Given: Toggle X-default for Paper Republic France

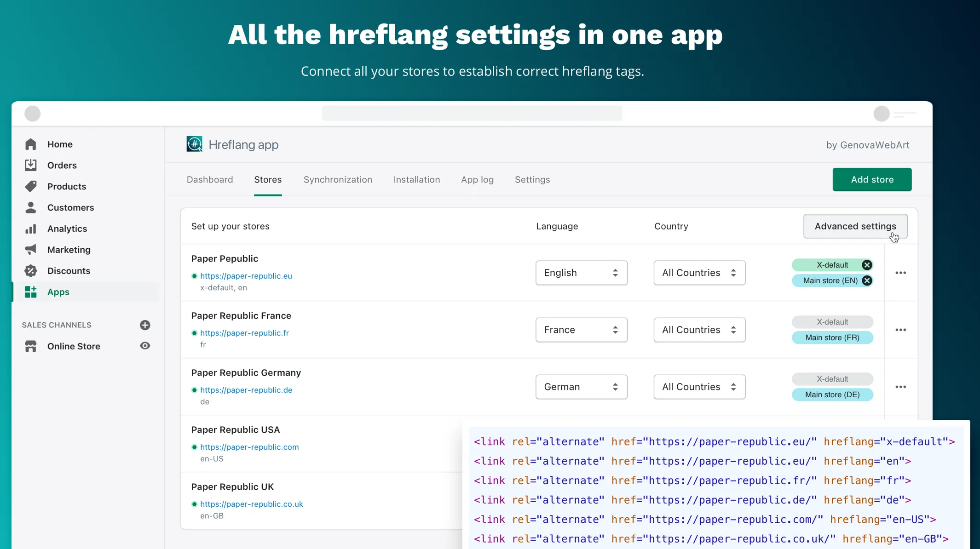Looking at the screenshot, I should (x=832, y=322).
